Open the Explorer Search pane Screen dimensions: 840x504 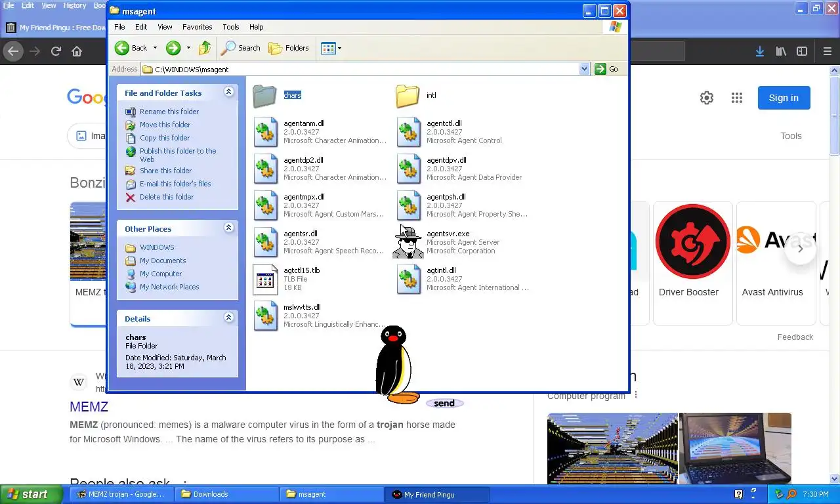pos(241,48)
